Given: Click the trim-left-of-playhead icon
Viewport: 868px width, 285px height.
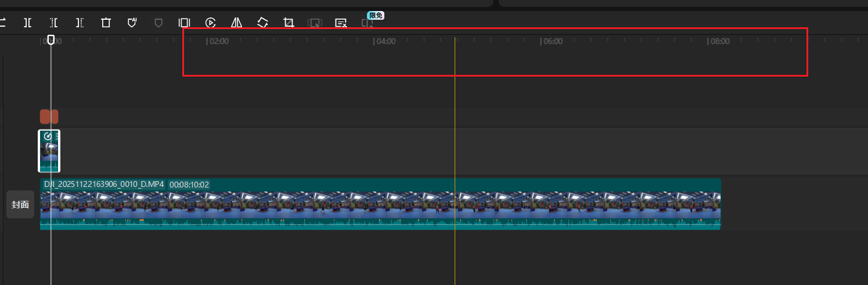Looking at the screenshot, I should tap(53, 23).
